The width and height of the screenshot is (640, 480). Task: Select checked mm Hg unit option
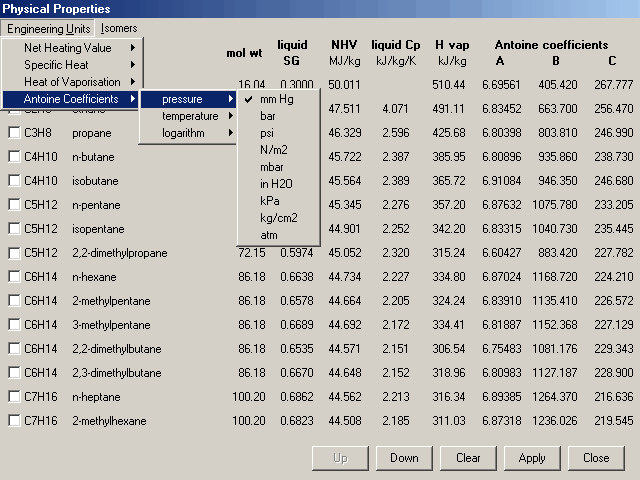pos(276,99)
